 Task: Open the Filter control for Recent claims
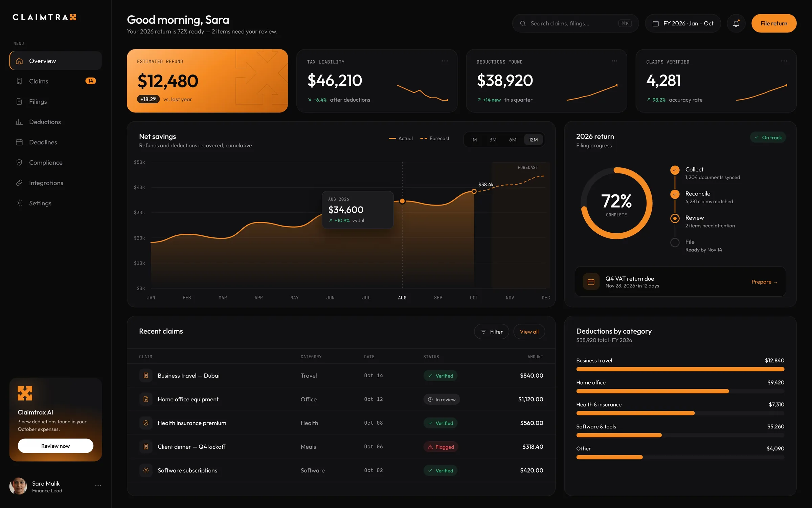(x=491, y=332)
